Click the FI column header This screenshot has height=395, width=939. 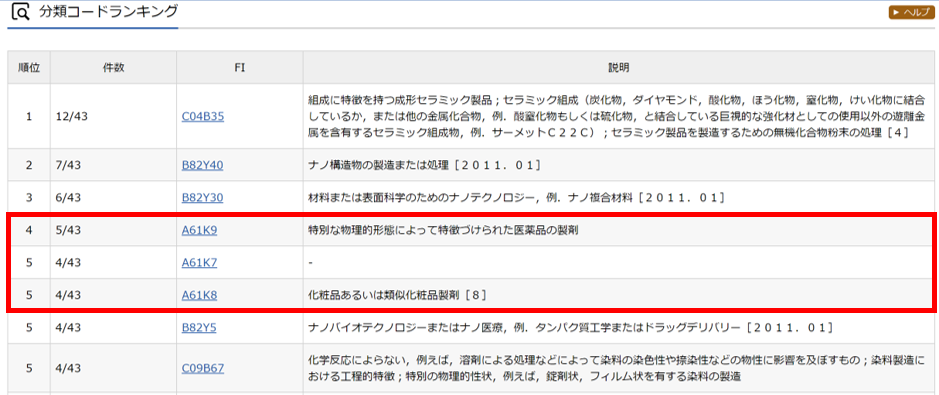point(240,68)
